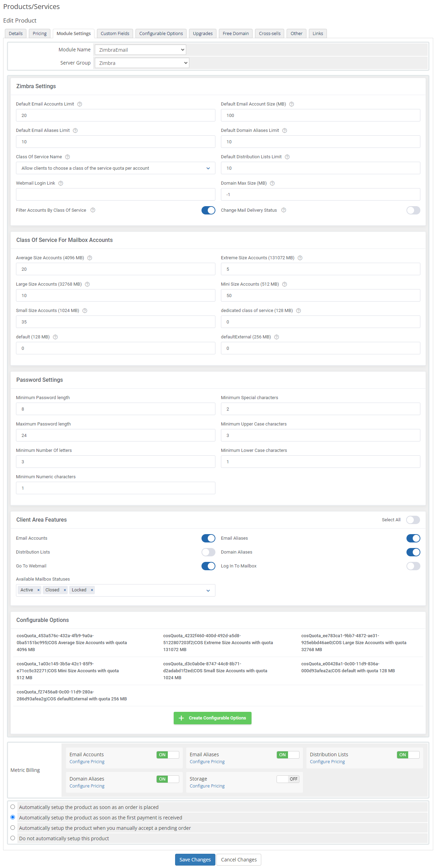Click help icon next to Webmail Login Link
This screenshot has width=436, height=868.
[x=61, y=183]
